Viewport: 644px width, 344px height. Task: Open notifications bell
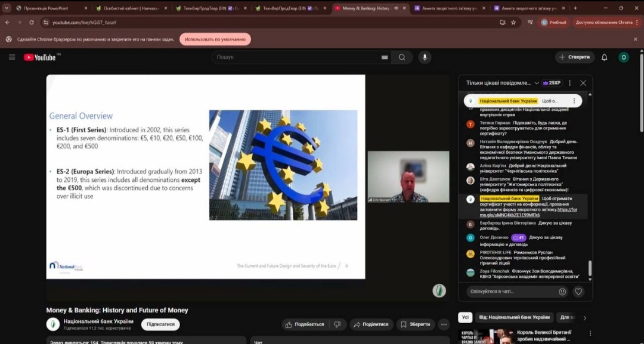(604, 57)
